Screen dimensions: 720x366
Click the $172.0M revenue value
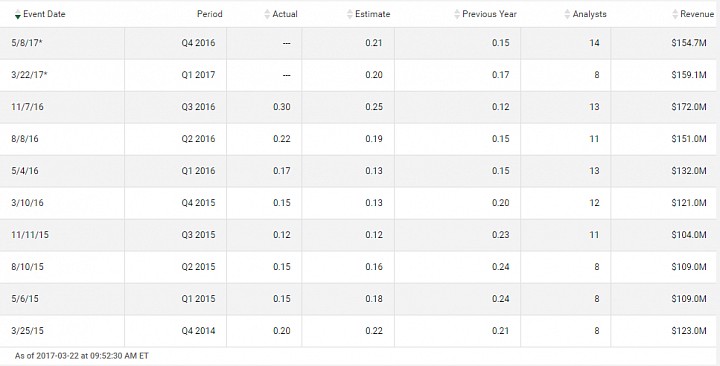click(689, 107)
